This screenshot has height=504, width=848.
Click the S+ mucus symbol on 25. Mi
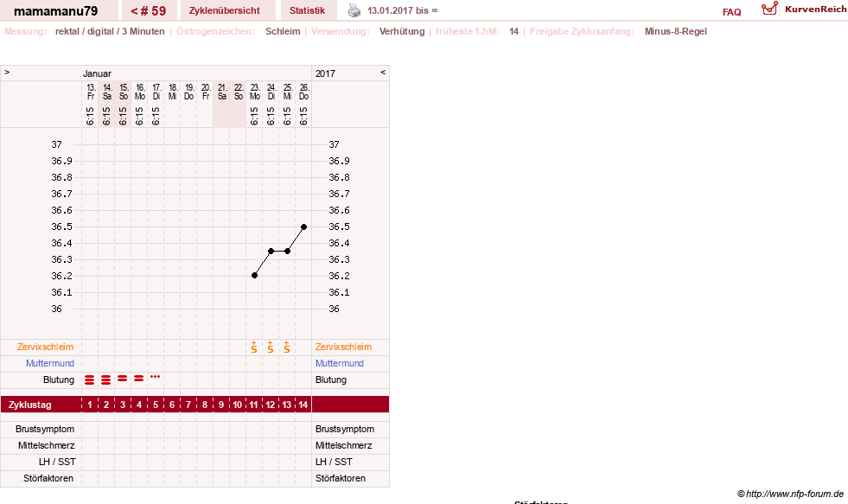coord(287,347)
